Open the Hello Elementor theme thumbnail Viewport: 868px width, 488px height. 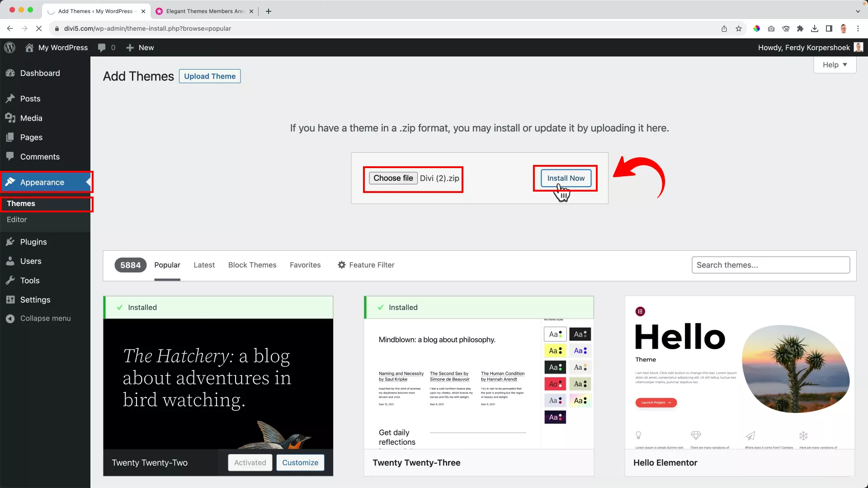[x=740, y=373]
